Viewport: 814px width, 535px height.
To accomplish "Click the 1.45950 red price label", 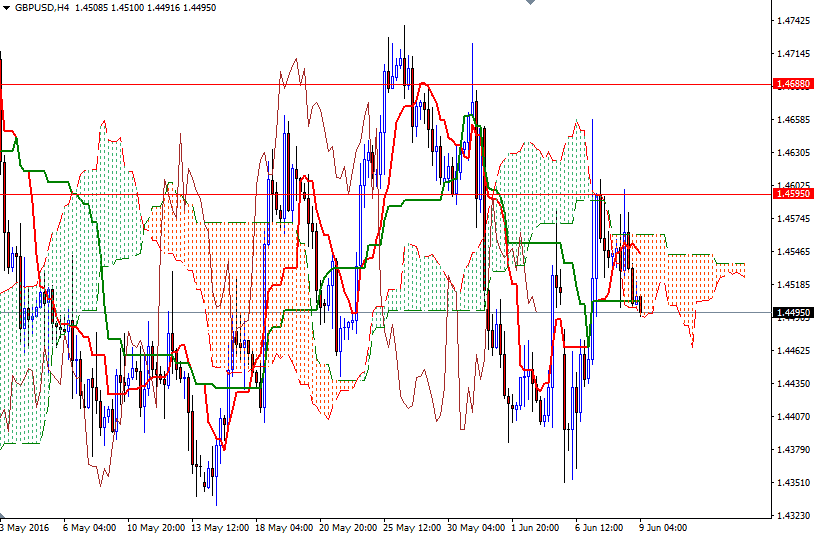I will (x=791, y=195).
